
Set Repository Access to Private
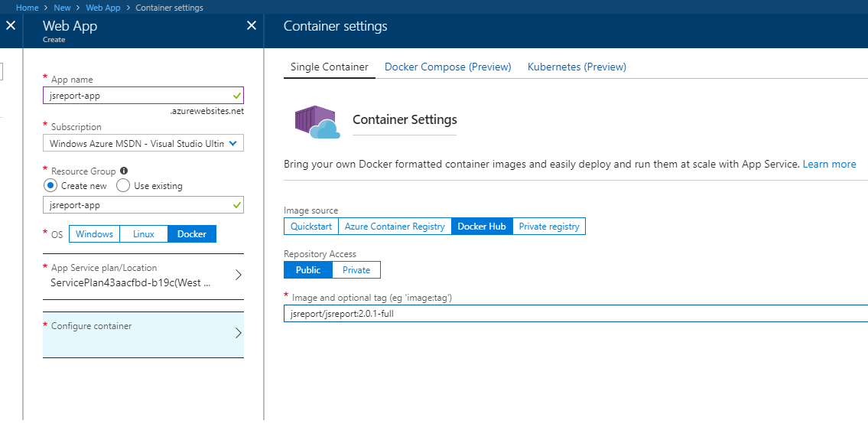pos(356,270)
